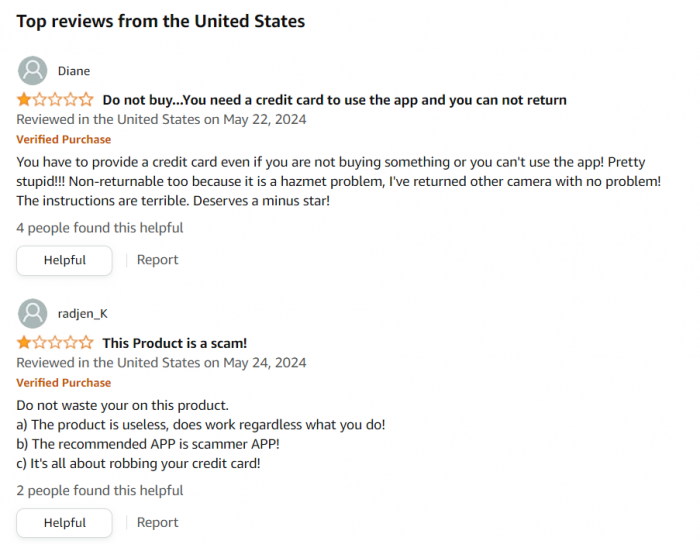
Task: Click 'Top reviews from the United States' heading
Action: (x=161, y=21)
